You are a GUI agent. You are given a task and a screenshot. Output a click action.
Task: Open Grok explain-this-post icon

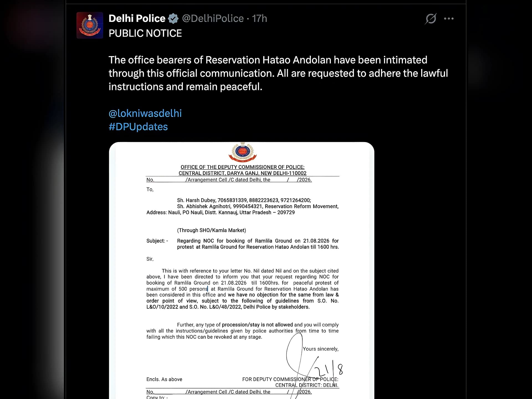pyautogui.click(x=431, y=19)
